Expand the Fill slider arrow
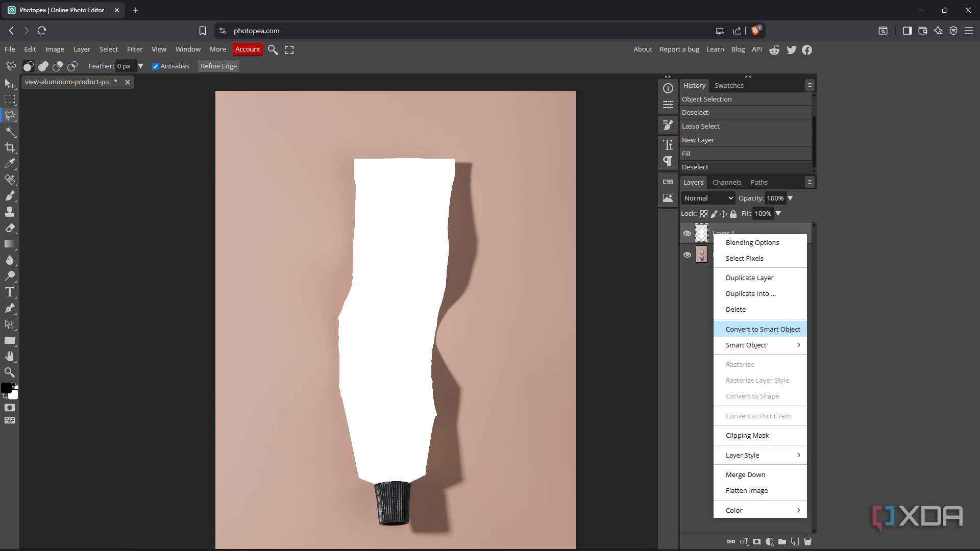The image size is (980, 551). [778, 214]
